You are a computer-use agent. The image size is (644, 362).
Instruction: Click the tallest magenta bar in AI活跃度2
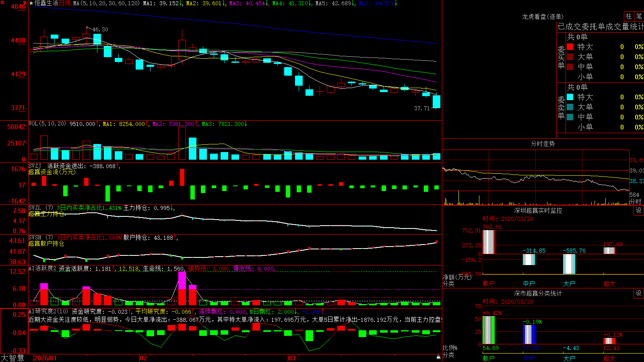pos(182,281)
